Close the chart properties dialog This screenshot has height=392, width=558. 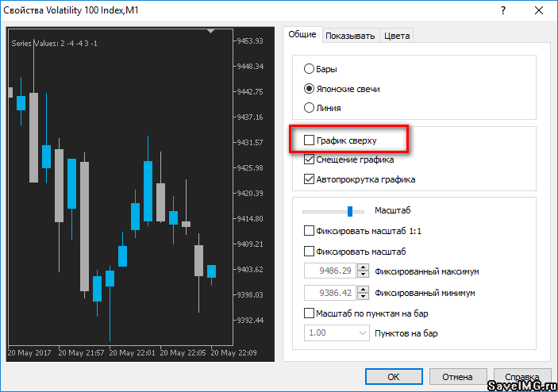[x=540, y=11]
